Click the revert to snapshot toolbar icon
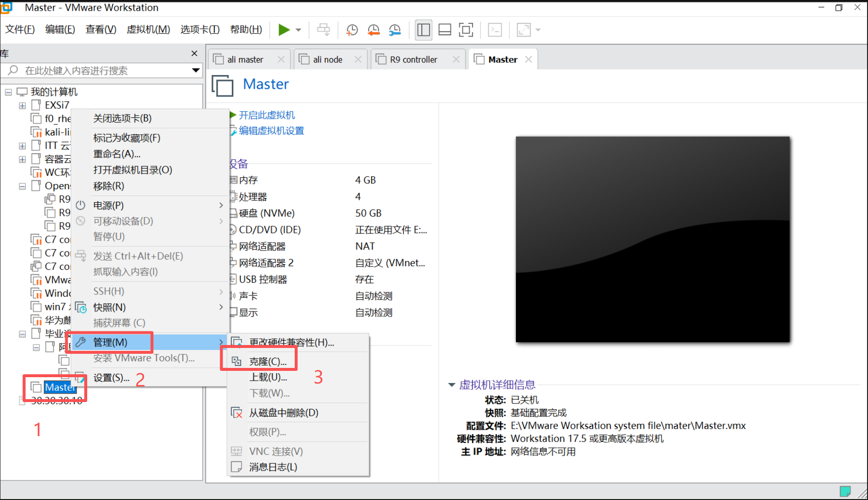868x500 pixels. coord(374,30)
